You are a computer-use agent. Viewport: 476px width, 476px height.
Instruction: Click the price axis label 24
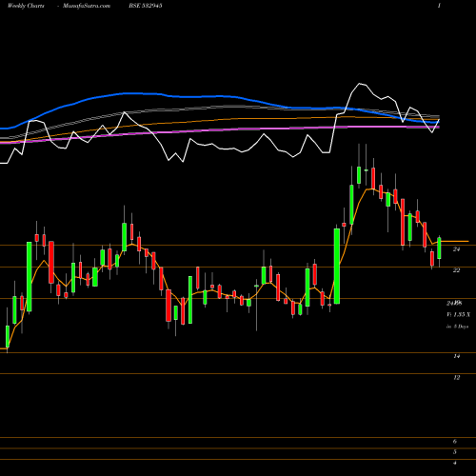point(456,249)
